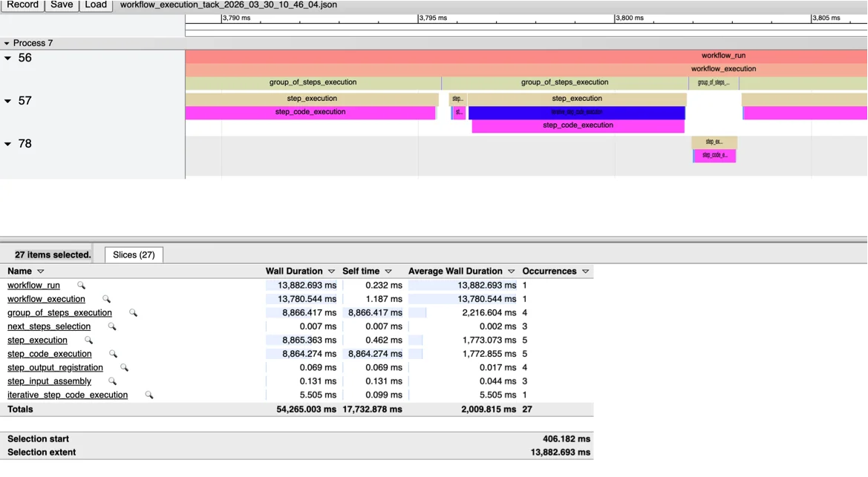Screen dimensions: 868x477
Task: Collapse track 78 in the timeline
Action: click(9, 143)
